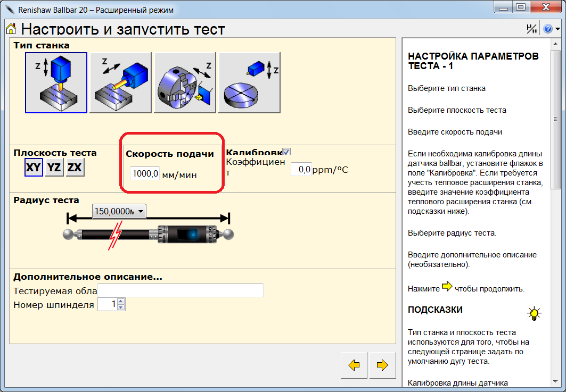
Task: Click the Дополнительное описание... label
Action: click(x=88, y=277)
